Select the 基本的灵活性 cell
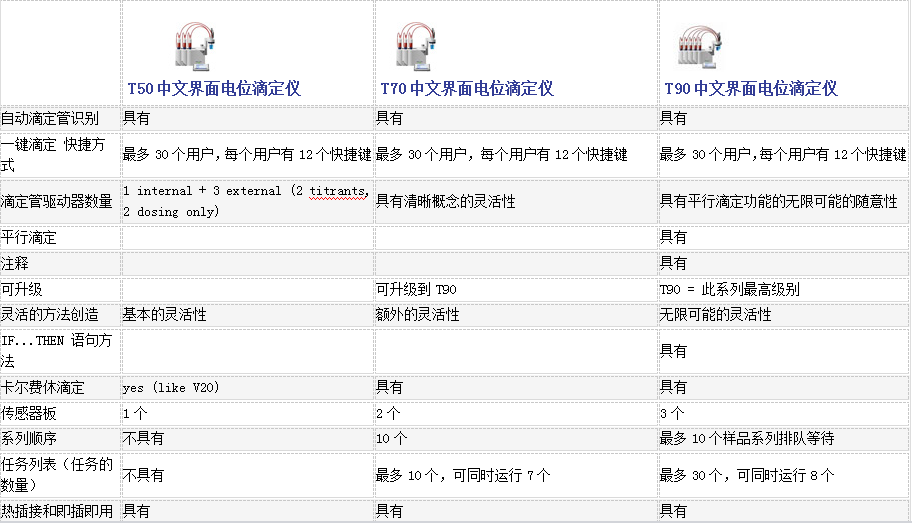The height and width of the screenshot is (523, 912). [165, 315]
